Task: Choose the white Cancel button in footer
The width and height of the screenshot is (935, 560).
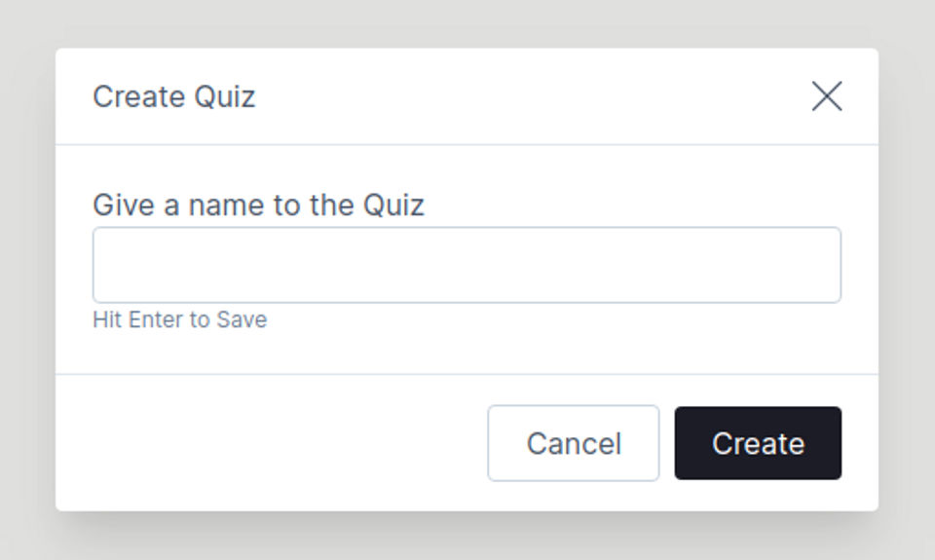Action: pyautogui.click(x=574, y=443)
